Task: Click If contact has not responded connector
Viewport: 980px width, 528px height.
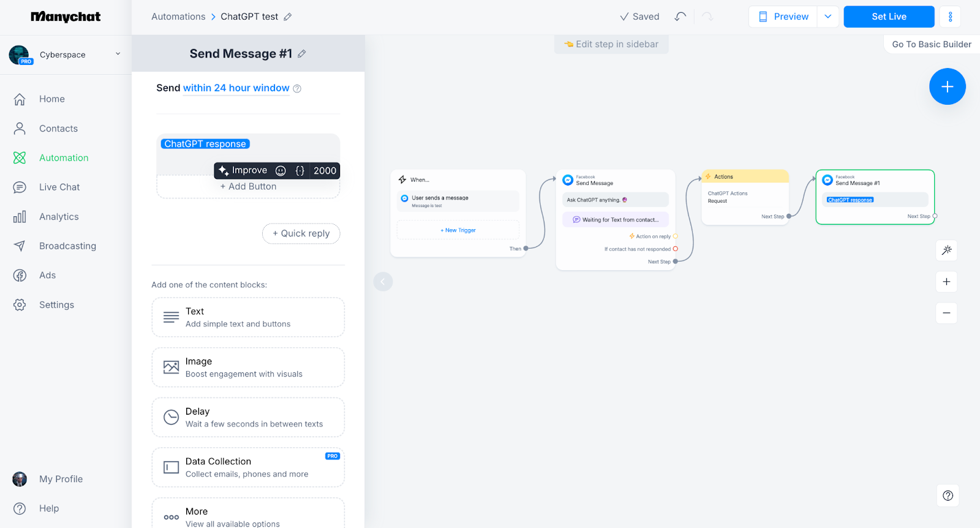Action: click(676, 249)
